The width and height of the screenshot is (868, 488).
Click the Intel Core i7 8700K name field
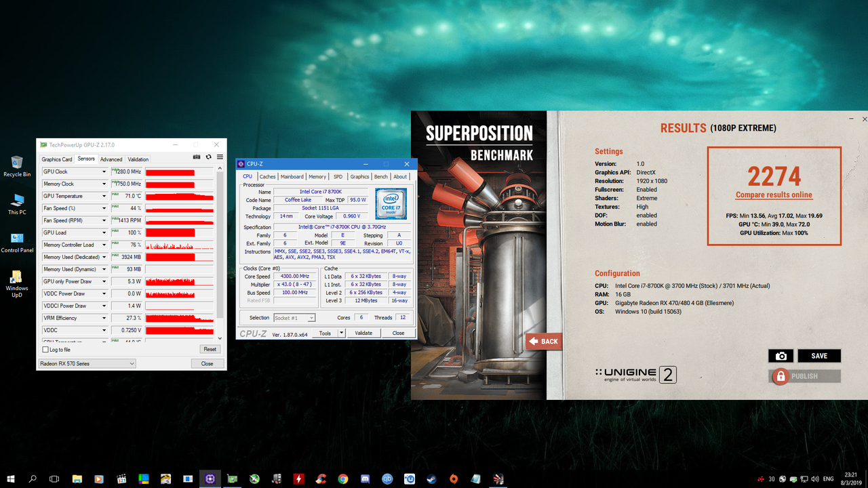pos(320,192)
